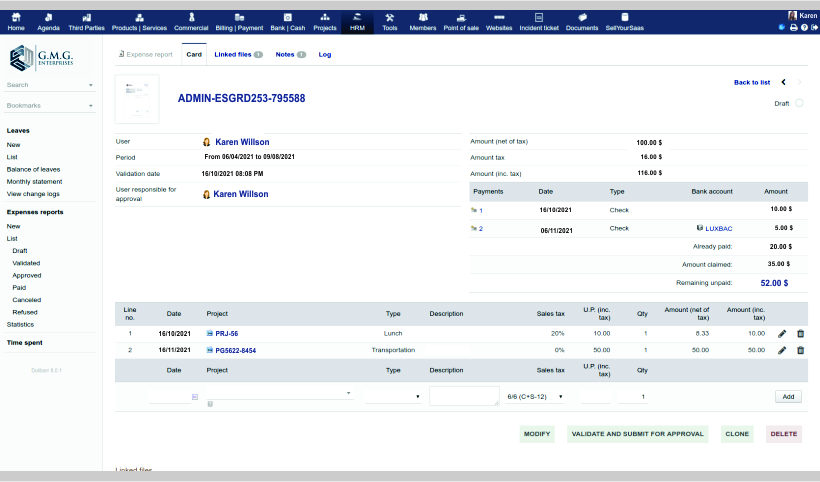Click the Clone button
820x482 pixels.
tap(737, 434)
